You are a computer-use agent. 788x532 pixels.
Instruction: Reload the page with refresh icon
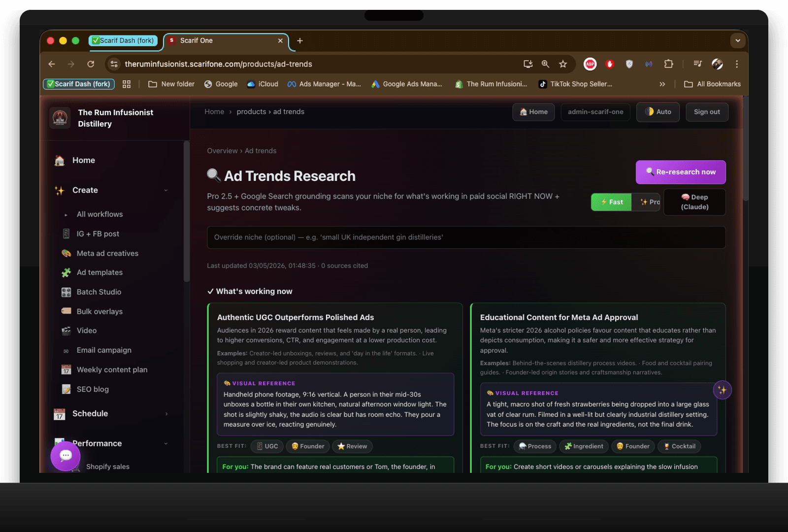pos(91,64)
